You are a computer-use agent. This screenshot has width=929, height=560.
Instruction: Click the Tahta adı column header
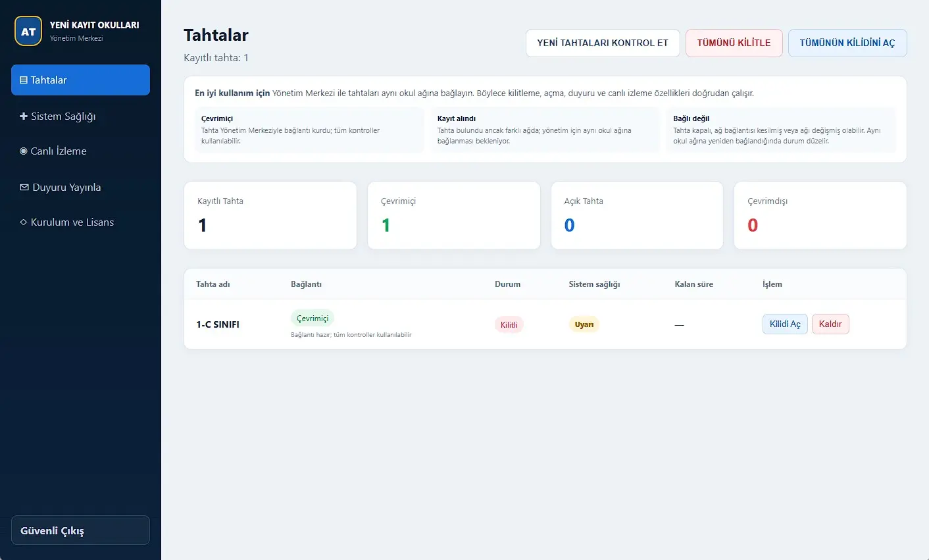click(213, 284)
